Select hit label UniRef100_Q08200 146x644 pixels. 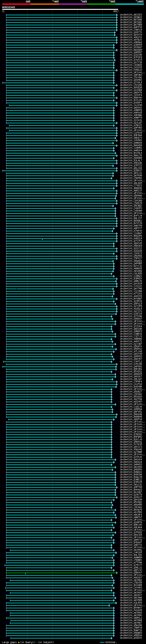[x=131, y=638]
